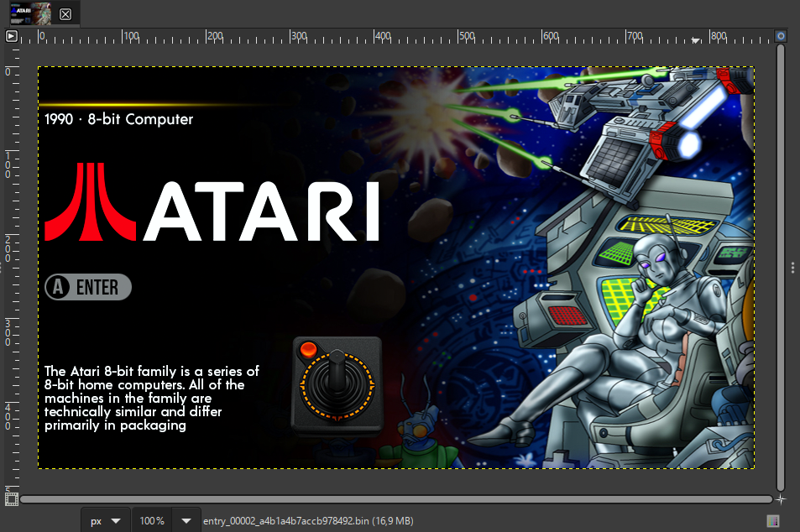Open the navigate image display cross icon
This screenshot has height=532, width=800.
click(x=781, y=499)
